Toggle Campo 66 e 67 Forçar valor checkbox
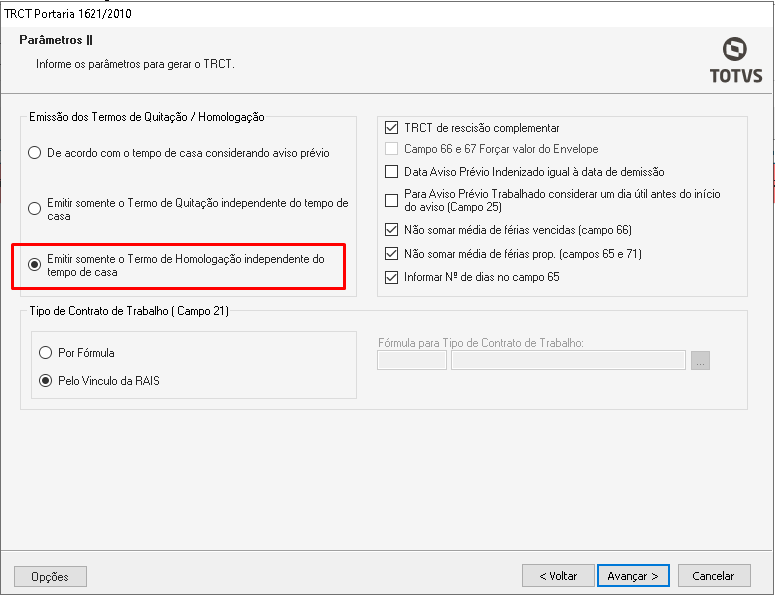Screen dimensions: 775x596 click(x=391, y=149)
